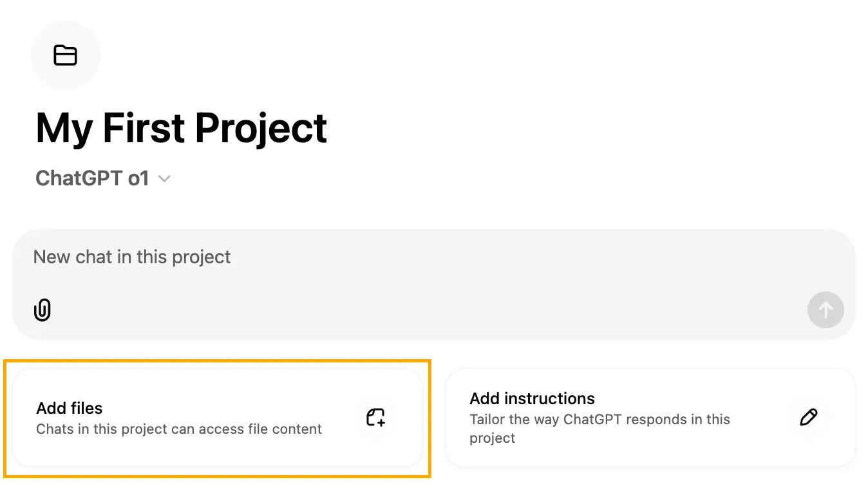Viewport: 868px width, 502px height.
Task: Expand the model selector under the title
Action: click(103, 178)
